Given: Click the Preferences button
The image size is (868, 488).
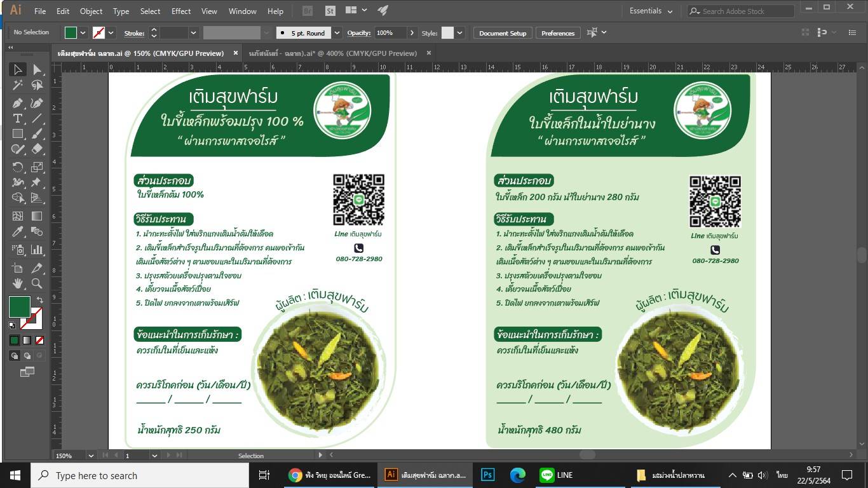Looking at the screenshot, I should [558, 33].
